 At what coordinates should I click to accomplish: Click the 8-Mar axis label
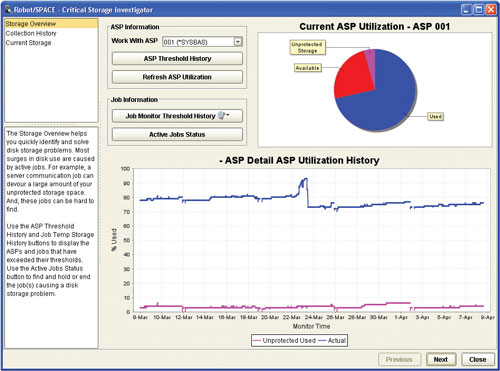click(x=140, y=317)
